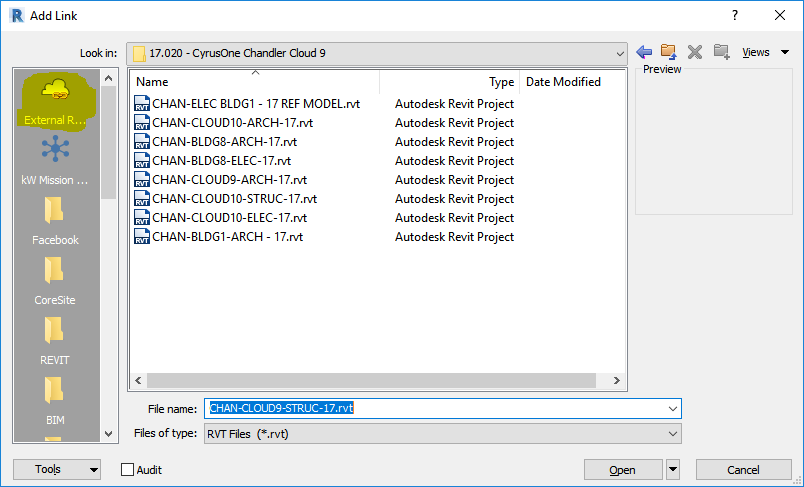Open the Files of type dropdown
The width and height of the screenshot is (804, 487).
click(x=673, y=434)
